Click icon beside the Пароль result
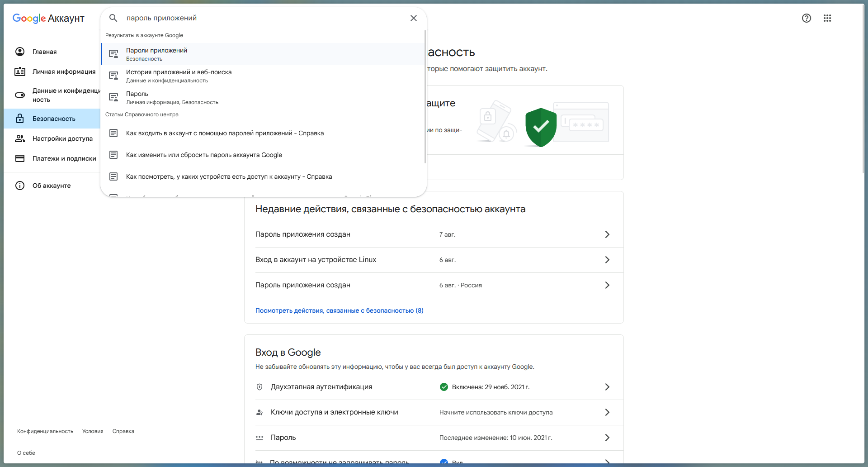 [x=113, y=97]
